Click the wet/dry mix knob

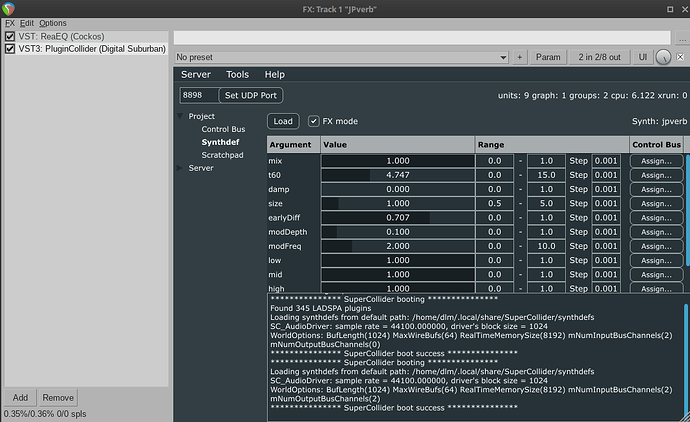tap(663, 57)
